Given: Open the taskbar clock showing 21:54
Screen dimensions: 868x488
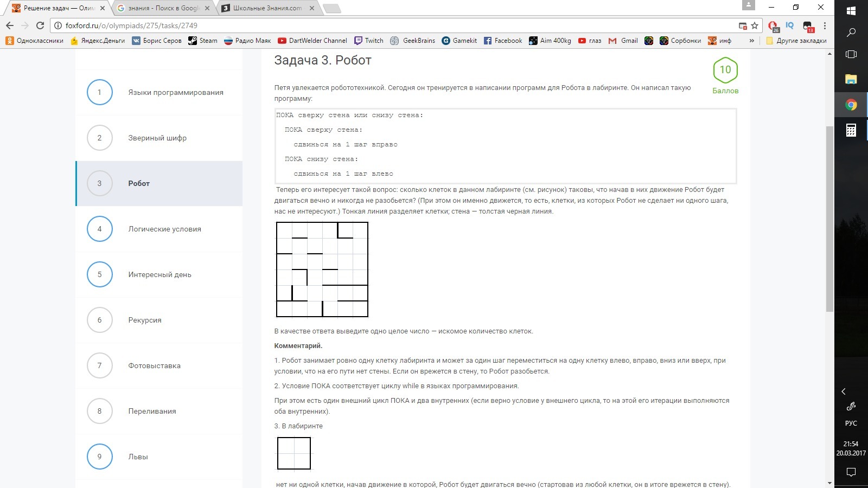Looking at the screenshot, I should pyautogui.click(x=851, y=448).
